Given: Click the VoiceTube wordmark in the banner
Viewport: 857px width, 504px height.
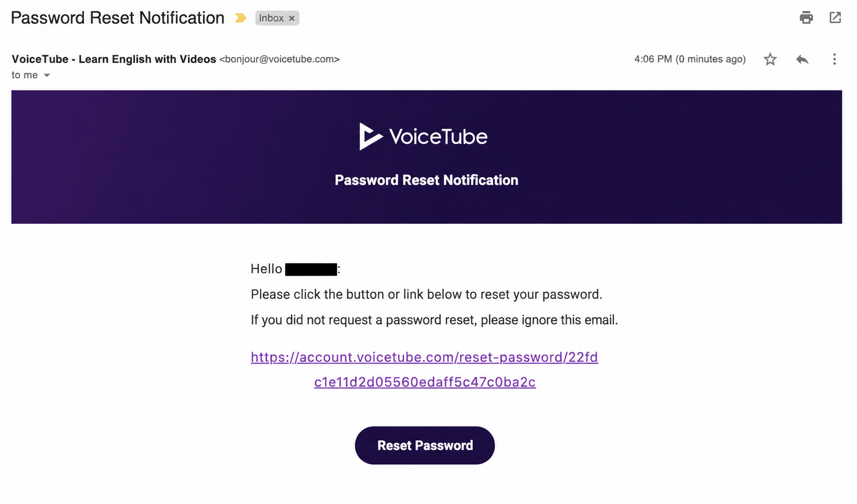Looking at the screenshot, I should point(438,137).
